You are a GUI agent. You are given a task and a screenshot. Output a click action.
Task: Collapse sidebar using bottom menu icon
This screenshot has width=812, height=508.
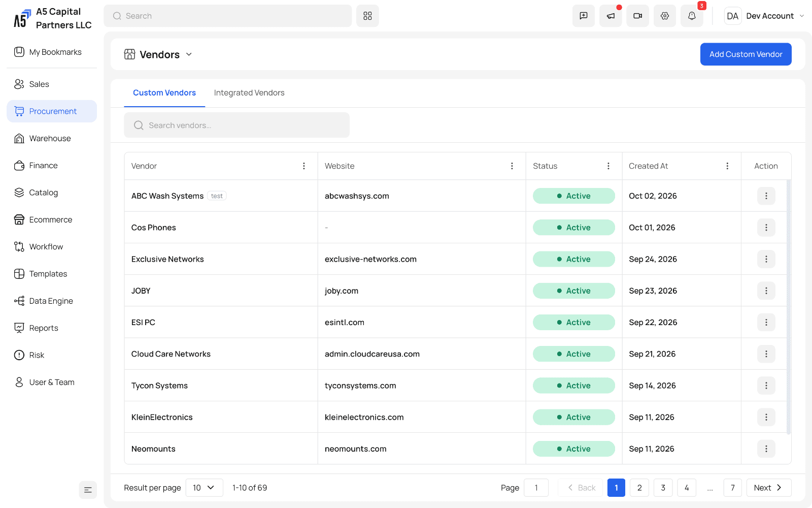click(x=88, y=490)
